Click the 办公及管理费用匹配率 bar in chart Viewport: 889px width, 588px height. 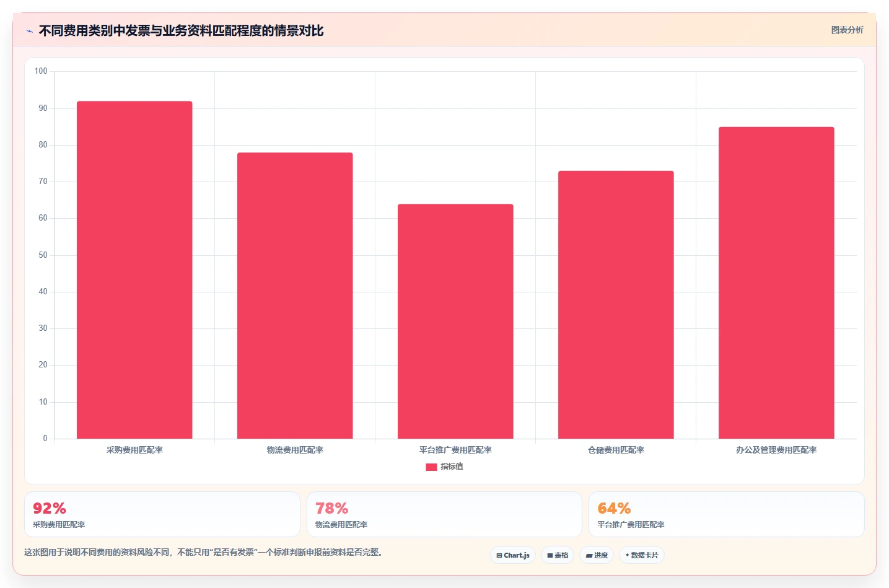[x=776, y=283]
